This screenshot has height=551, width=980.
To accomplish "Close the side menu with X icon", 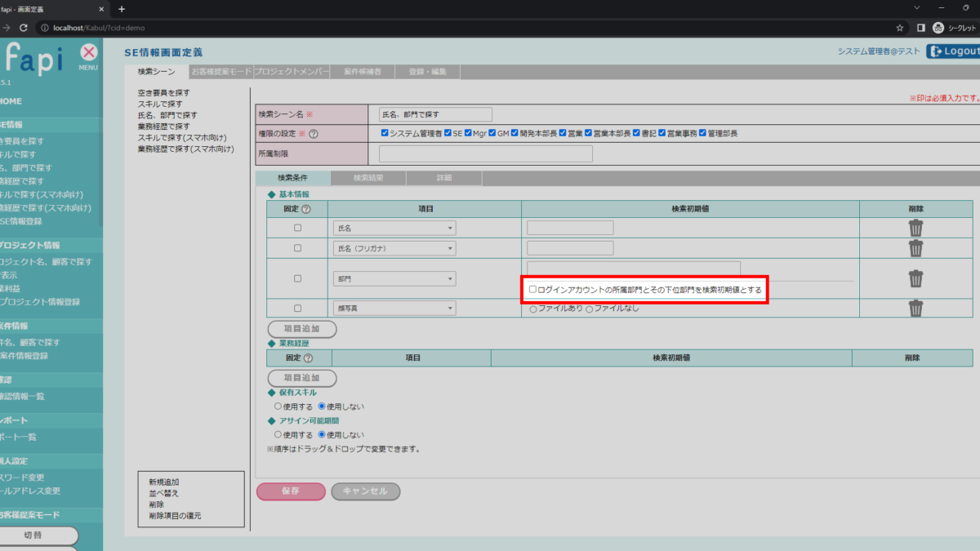I will (x=88, y=53).
